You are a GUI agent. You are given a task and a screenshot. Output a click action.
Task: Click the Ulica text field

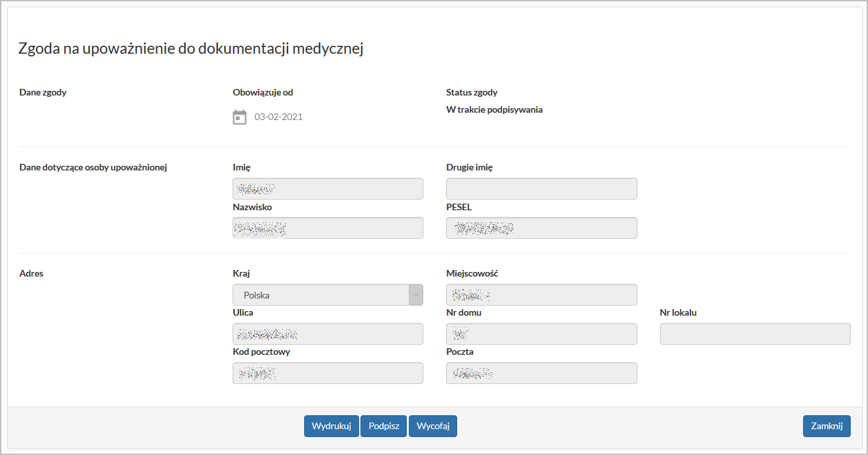click(x=327, y=334)
